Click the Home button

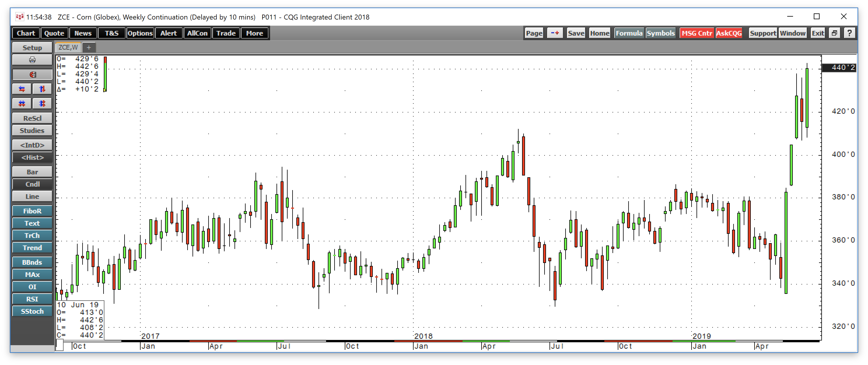599,33
